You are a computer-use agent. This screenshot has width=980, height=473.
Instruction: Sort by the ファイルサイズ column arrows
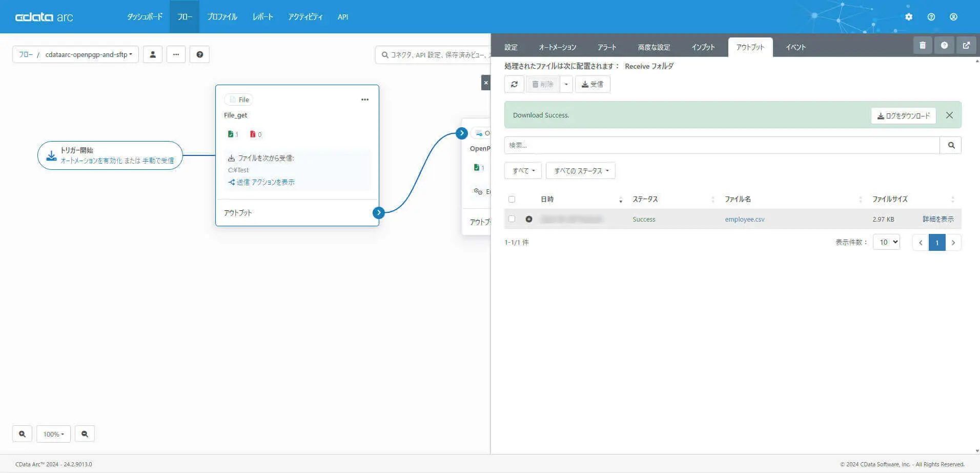point(953,200)
